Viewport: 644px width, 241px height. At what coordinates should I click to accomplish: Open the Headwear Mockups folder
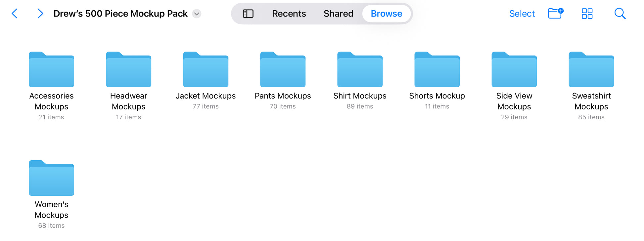(x=128, y=70)
